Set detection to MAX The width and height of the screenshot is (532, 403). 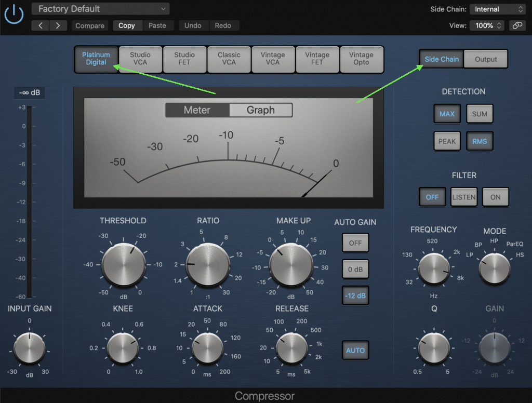click(447, 114)
